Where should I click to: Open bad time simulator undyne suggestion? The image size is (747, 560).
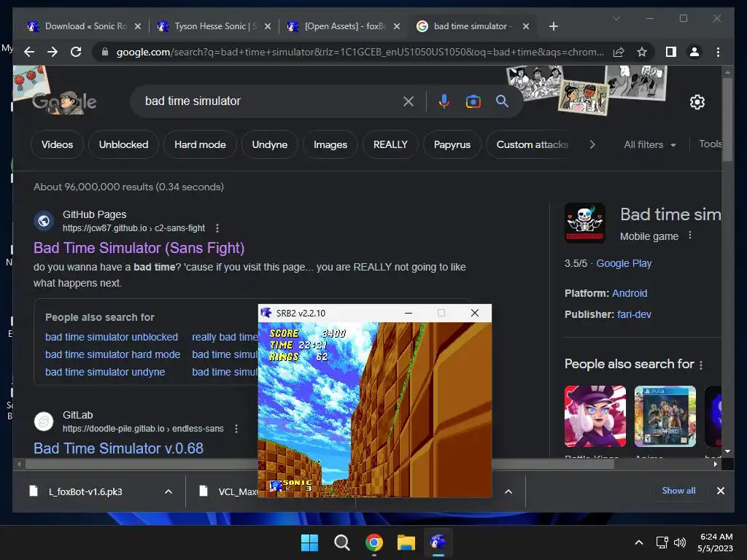pos(105,372)
